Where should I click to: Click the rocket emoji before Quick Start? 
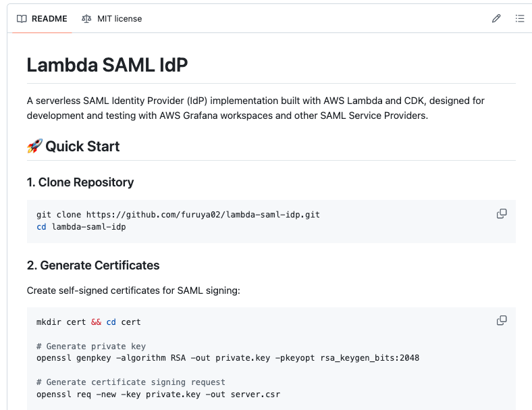[x=34, y=146]
